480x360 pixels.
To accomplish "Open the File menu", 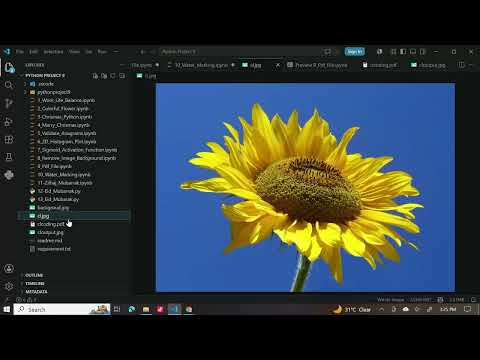I will (20, 52).
